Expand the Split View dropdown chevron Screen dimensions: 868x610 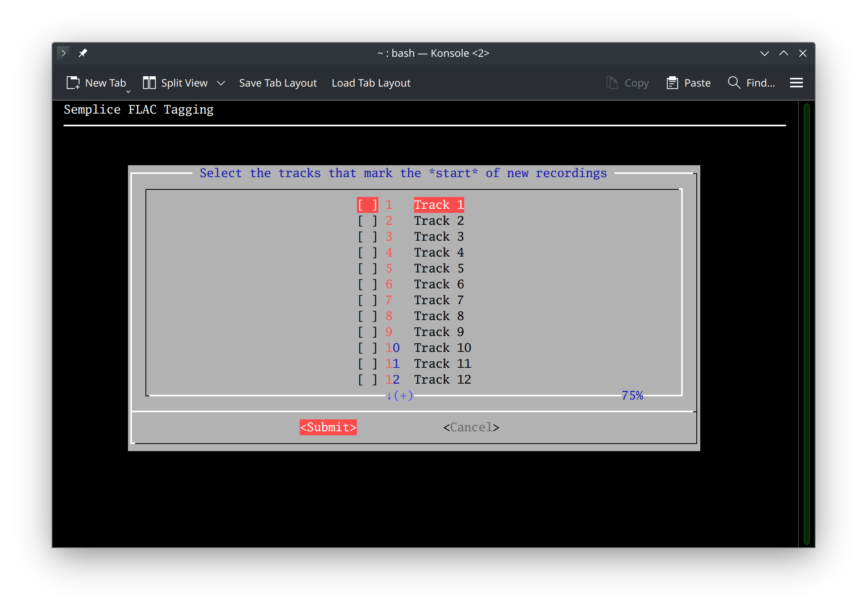221,83
